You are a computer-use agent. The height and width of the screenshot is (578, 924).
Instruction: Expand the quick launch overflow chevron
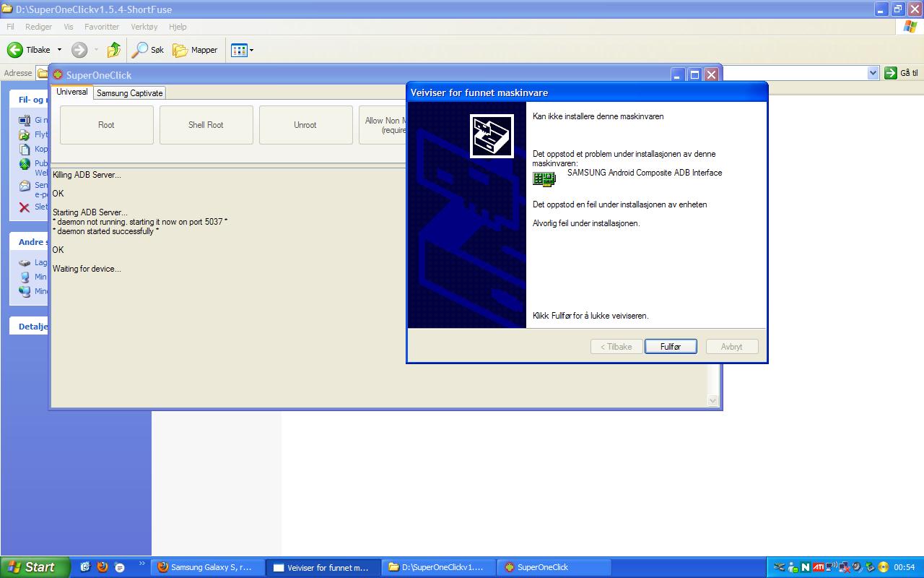point(141,564)
